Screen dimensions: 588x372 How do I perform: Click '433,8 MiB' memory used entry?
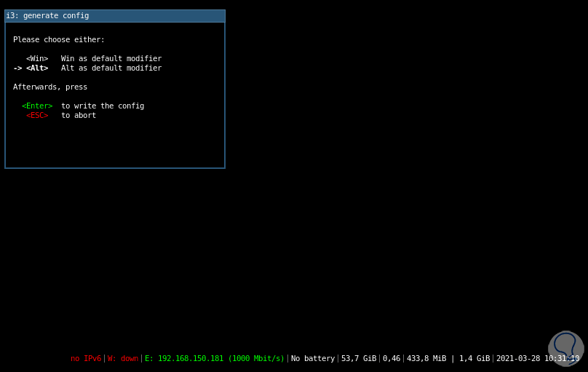pos(426,358)
